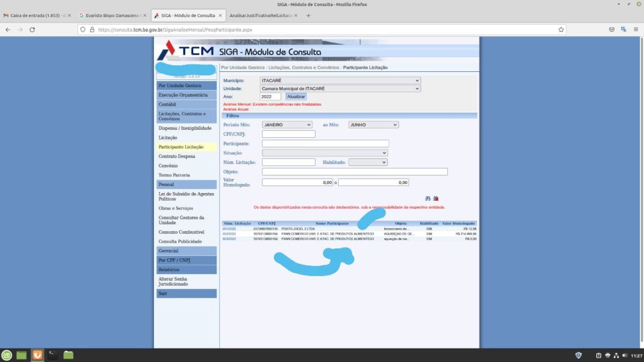Expand the Município dropdown showing ITACARÉ
Screen dimensions: 644x362
[x=340, y=80]
